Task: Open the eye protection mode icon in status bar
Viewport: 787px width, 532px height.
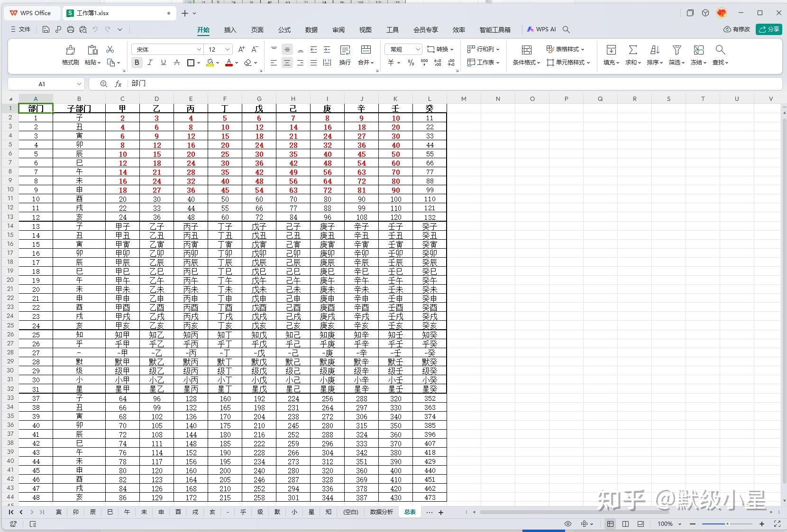Action: [x=567, y=524]
